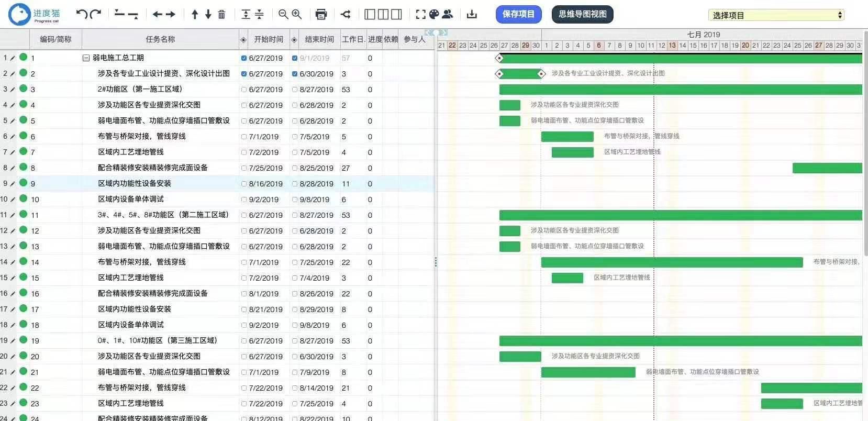Click the splitter handle between table and Gantt
This screenshot has width=868, height=421.
click(x=436, y=262)
